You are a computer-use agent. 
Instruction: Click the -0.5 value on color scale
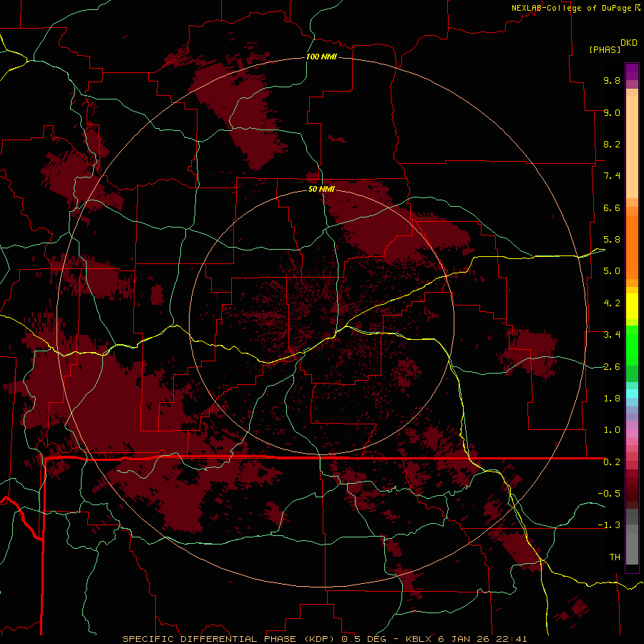pyautogui.click(x=609, y=494)
